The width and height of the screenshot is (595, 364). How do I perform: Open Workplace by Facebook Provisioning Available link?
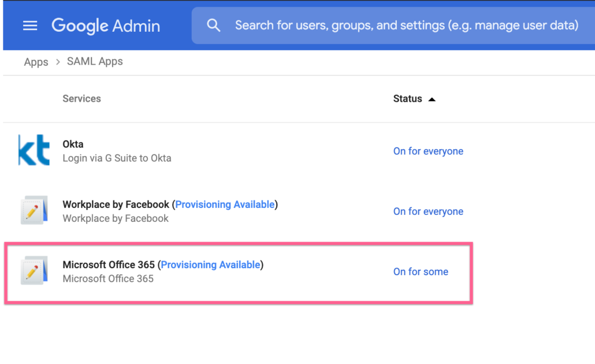(225, 205)
